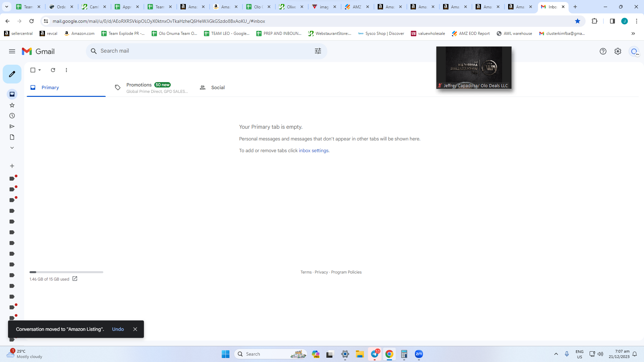
Task: Open Calculator from the taskbar
Action: pyautogui.click(x=404, y=354)
